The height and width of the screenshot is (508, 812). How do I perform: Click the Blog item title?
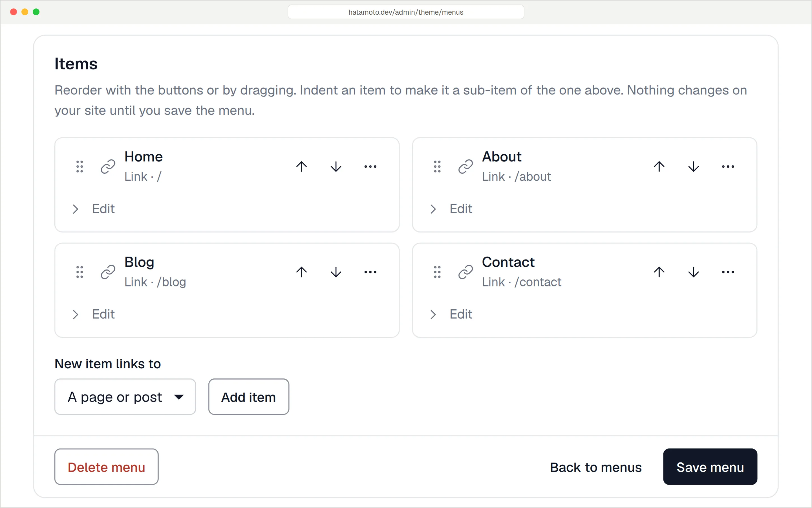(x=139, y=262)
